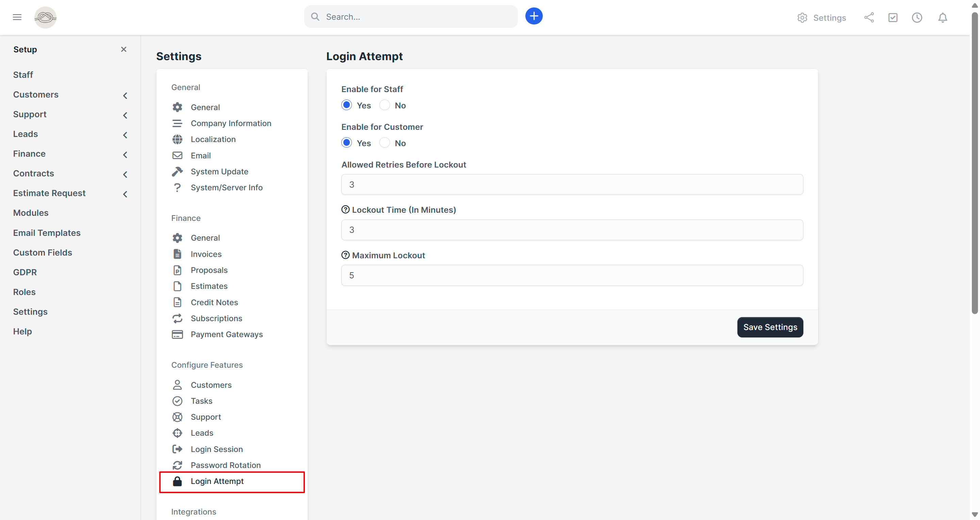Click the share icon in top bar
This screenshot has height=520, width=980.
tap(869, 17)
